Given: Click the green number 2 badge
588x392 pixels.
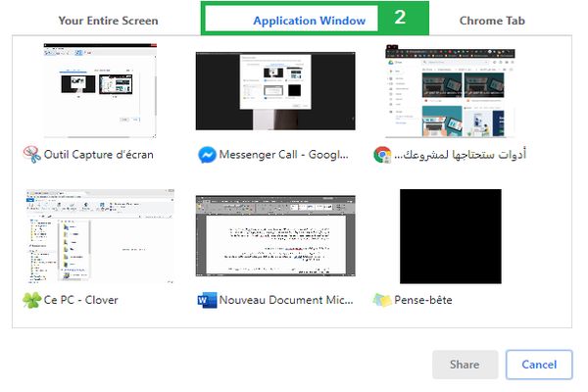Looking at the screenshot, I should click(x=400, y=18).
